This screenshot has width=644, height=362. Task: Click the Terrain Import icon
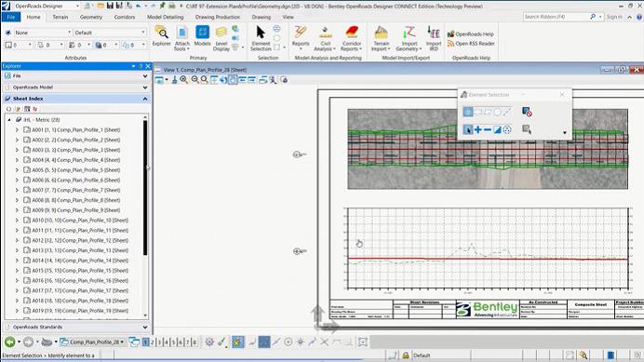tap(381, 38)
